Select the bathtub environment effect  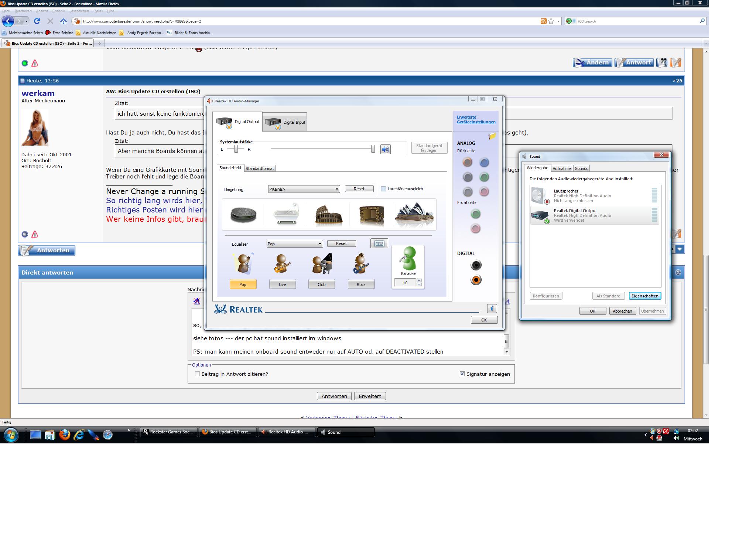(286, 214)
